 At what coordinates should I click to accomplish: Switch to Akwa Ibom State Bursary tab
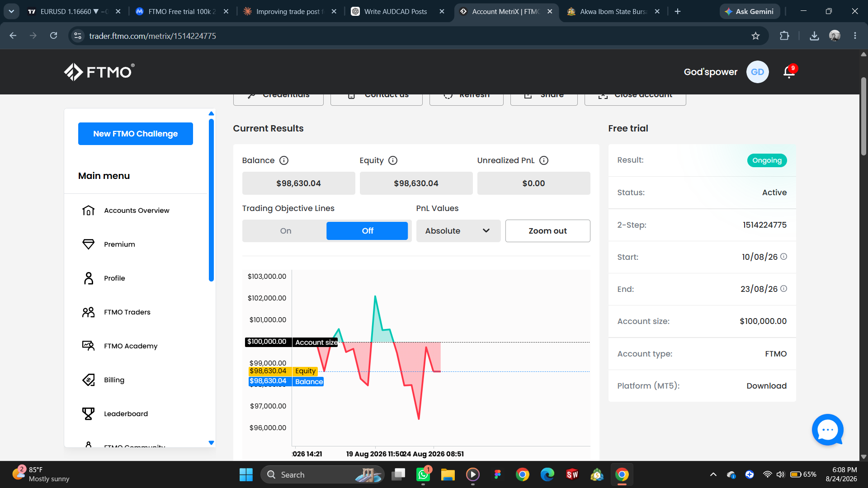click(x=613, y=11)
